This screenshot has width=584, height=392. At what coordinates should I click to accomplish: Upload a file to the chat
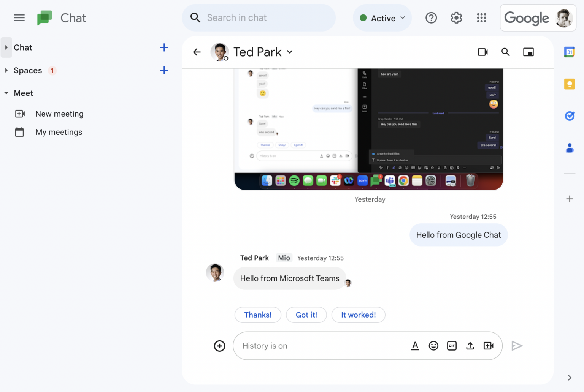470,346
